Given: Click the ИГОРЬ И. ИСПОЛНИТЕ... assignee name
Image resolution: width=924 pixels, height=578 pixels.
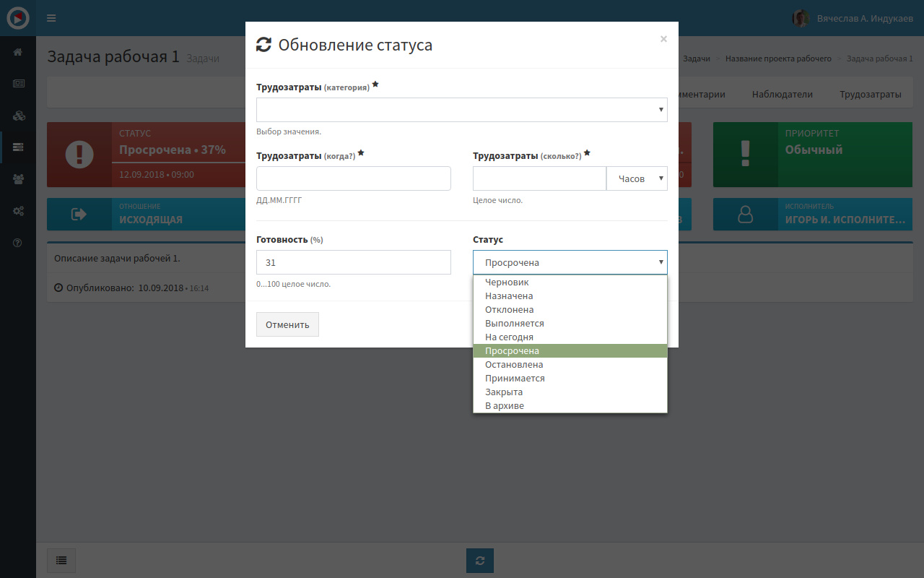Looking at the screenshot, I should pyautogui.click(x=845, y=220).
